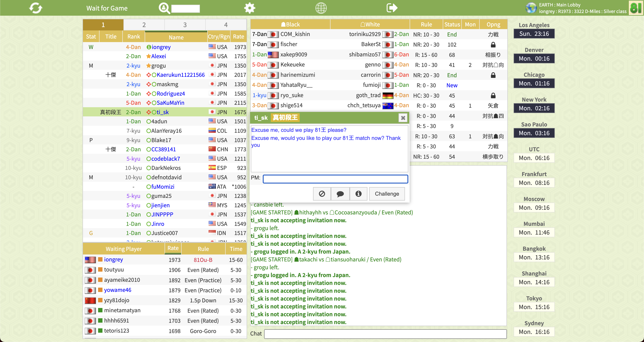This screenshot has height=342, width=644.
Task: Switch to player list tab 3
Action: click(185, 25)
